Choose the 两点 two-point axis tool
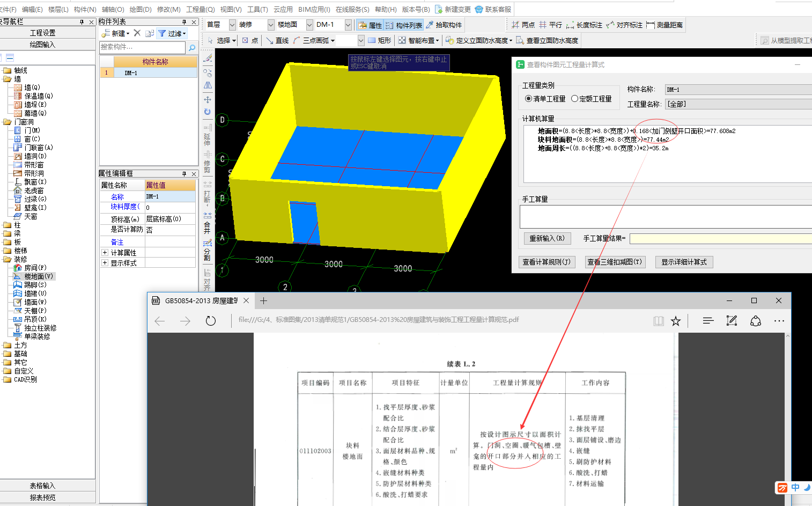812x506 pixels. (x=523, y=25)
